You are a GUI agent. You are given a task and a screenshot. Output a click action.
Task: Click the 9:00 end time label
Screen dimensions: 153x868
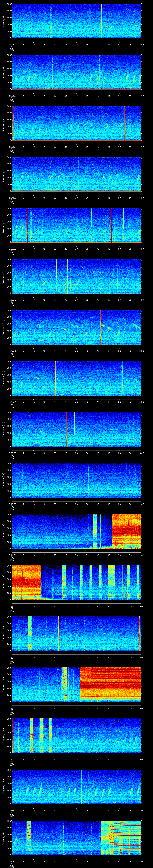tap(141, 402)
